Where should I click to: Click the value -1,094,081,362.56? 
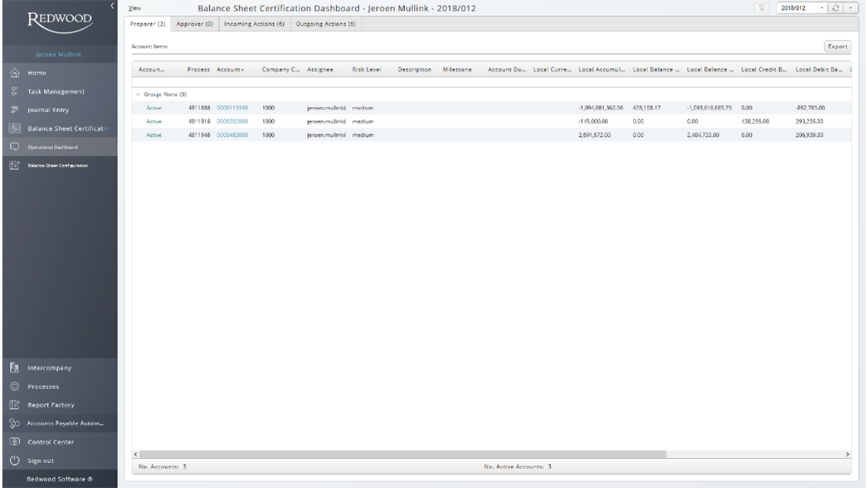pos(601,107)
